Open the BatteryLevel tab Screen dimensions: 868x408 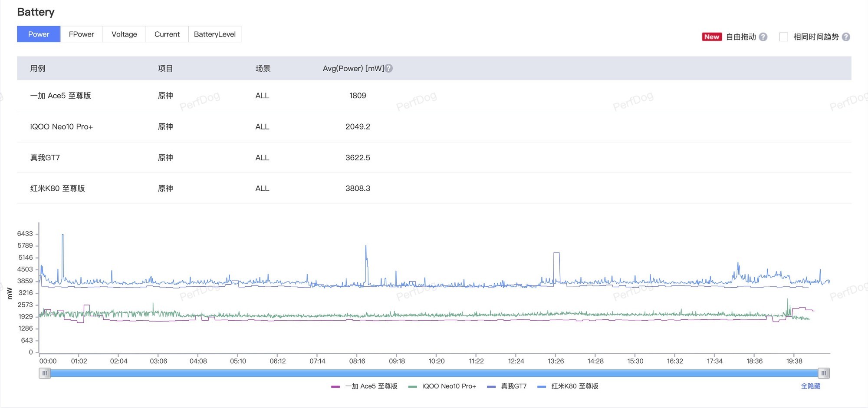[x=214, y=34]
